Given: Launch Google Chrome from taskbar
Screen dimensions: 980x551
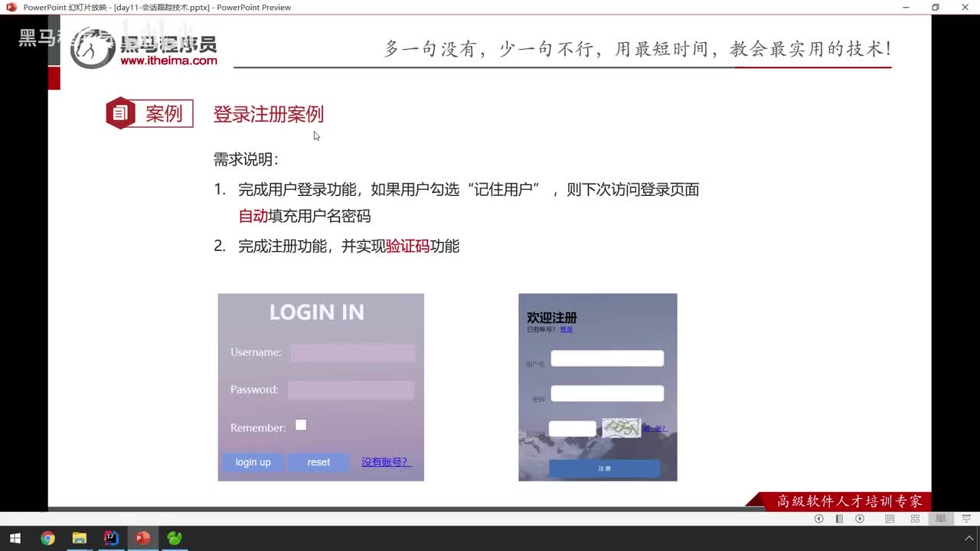Looking at the screenshot, I should [47, 538].
